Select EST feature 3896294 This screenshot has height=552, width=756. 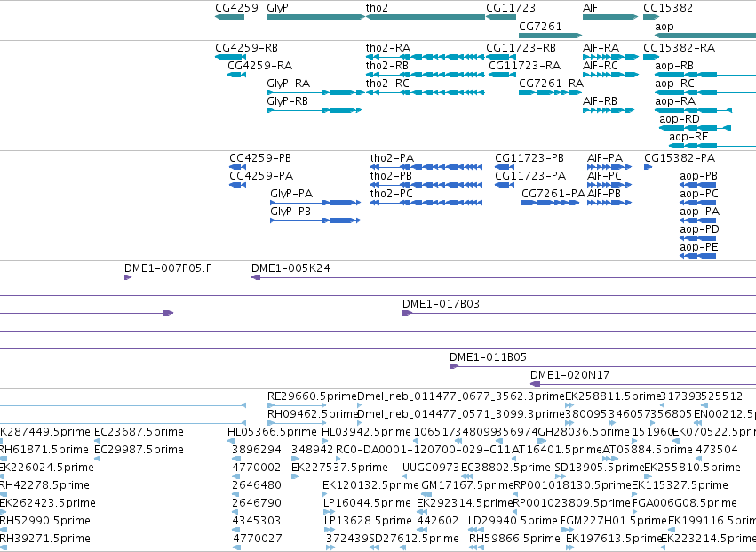tap(257, 450)
